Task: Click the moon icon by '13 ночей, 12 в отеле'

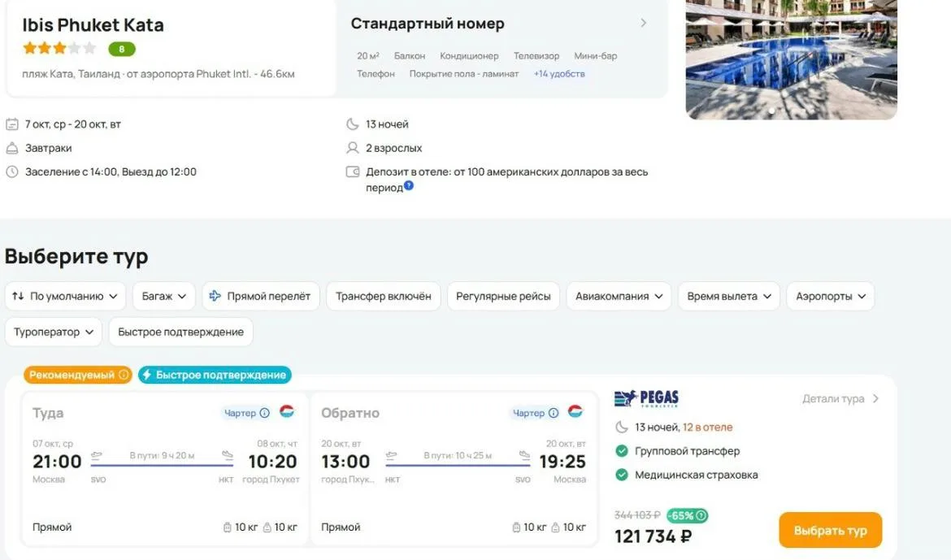Action: [622, 428]
